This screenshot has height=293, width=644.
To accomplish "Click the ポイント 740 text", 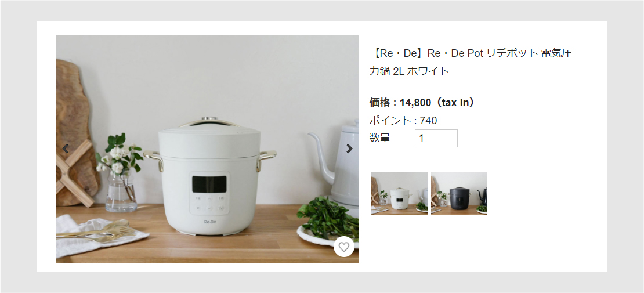I will 403,121.
